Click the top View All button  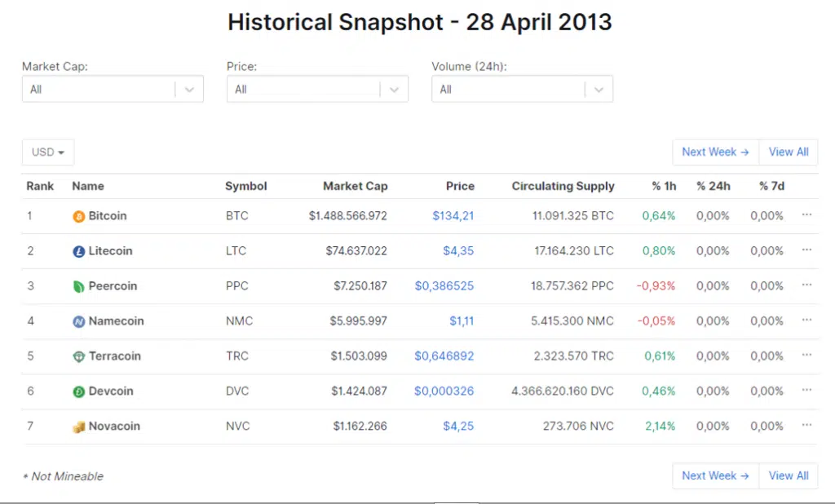point(789,153)
